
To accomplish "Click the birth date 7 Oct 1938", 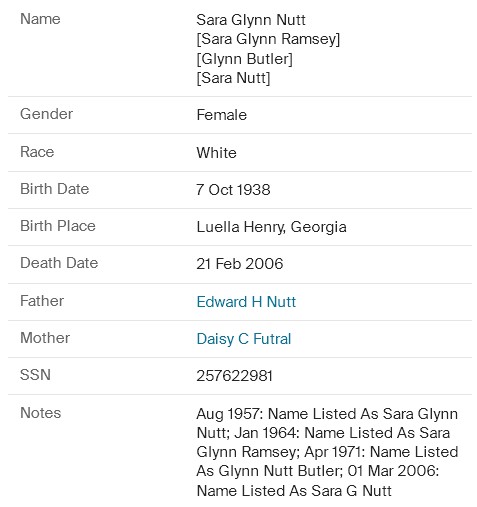I will (233, 190).
